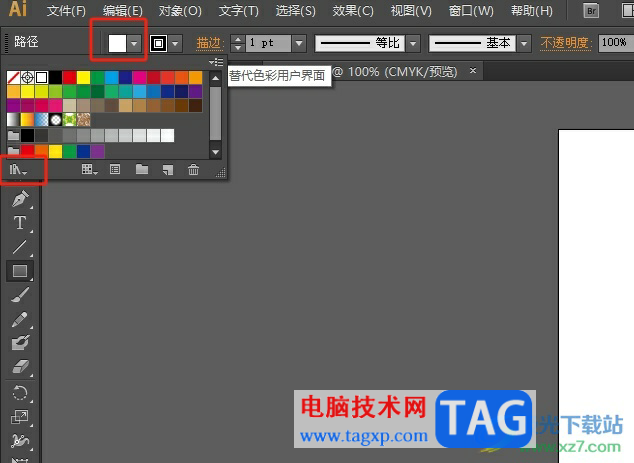Open the 帮助(H) menu
This screenshot has height=463, width=634.
(532, 11)
